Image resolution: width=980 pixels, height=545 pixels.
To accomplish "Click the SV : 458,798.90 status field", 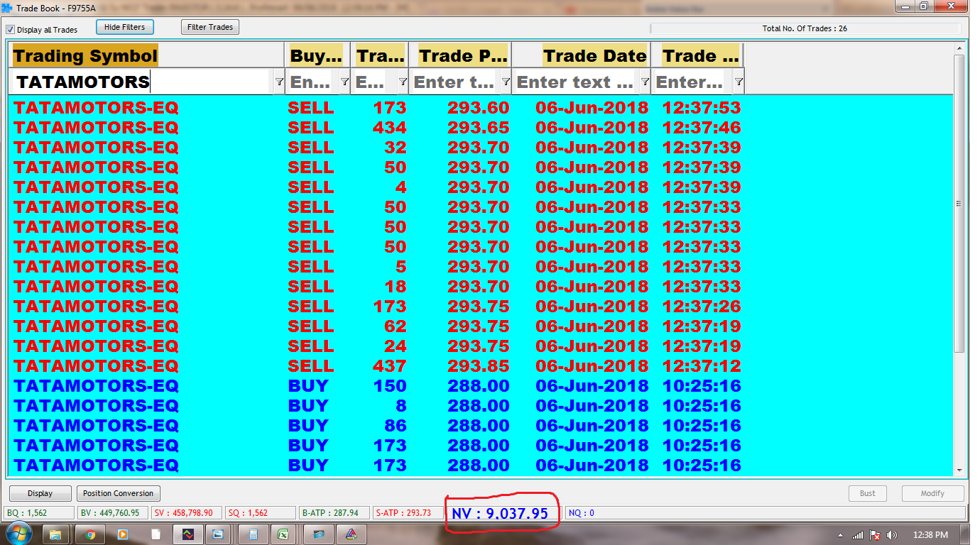I will 186,512.
